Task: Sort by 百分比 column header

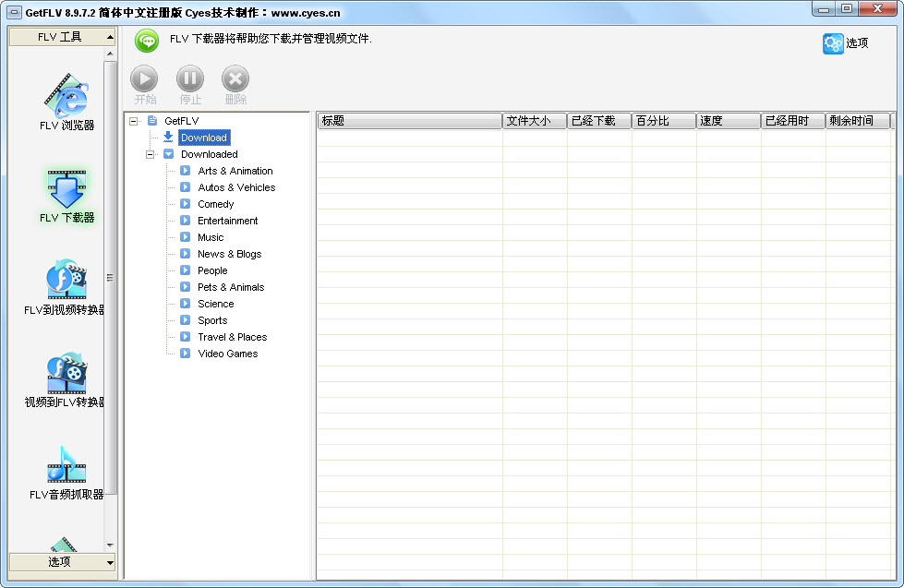Action: 664,121
